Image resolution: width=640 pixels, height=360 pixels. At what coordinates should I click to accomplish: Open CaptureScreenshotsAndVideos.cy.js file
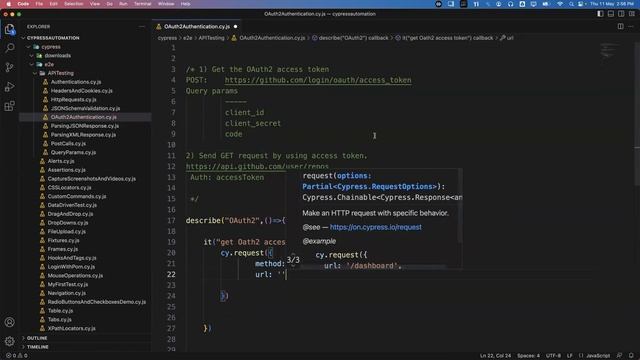pyautogui.click(x=91, y=179)
